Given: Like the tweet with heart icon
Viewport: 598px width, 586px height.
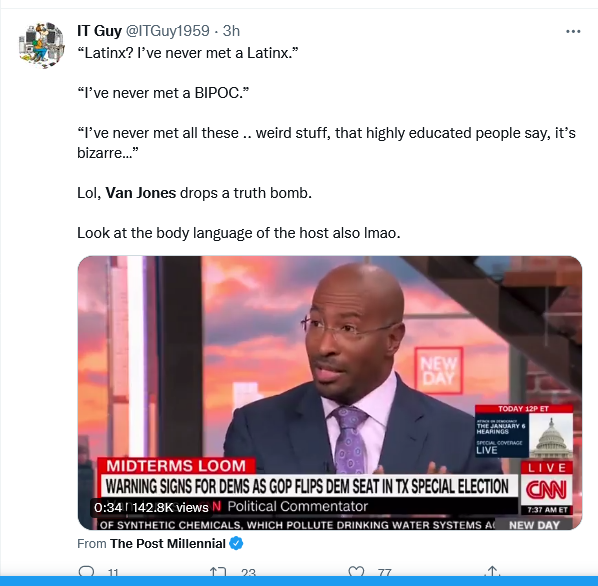Looking at the screenshot, I should point(356,572).
